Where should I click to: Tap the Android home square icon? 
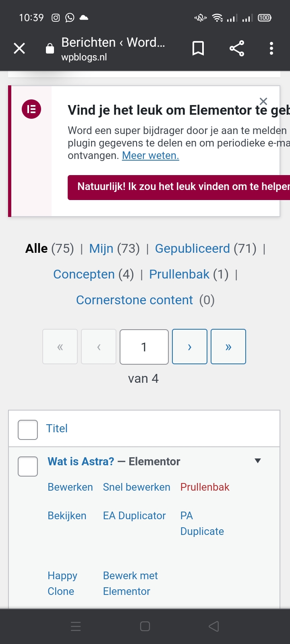pos(145,626)
